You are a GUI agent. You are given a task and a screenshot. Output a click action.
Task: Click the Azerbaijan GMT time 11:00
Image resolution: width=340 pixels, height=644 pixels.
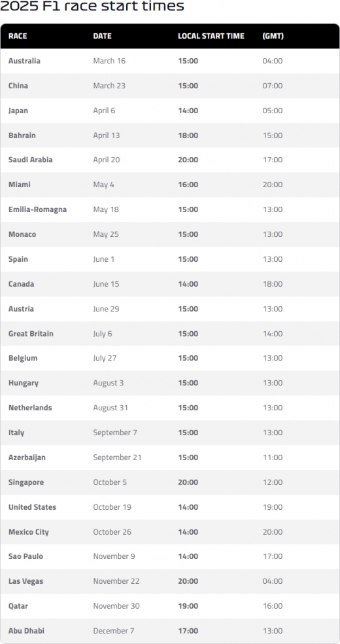click(x=273, y=457)
